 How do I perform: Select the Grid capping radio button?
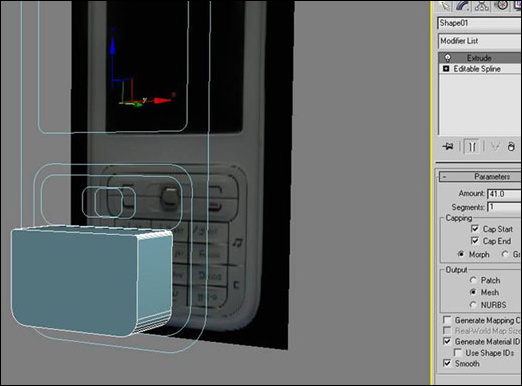506,254
